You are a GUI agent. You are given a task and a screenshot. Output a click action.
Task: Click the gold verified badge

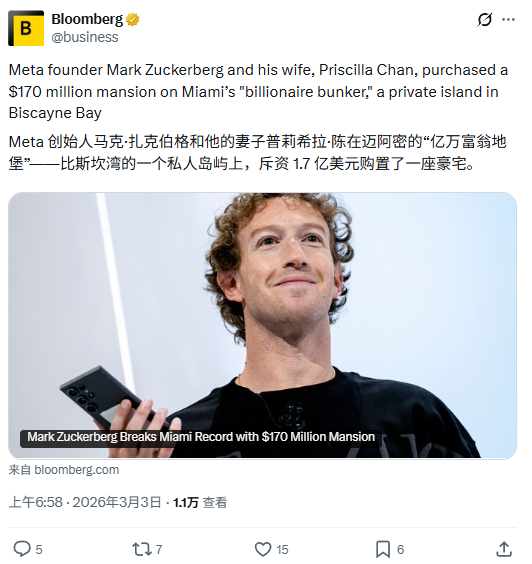[132, 19]
